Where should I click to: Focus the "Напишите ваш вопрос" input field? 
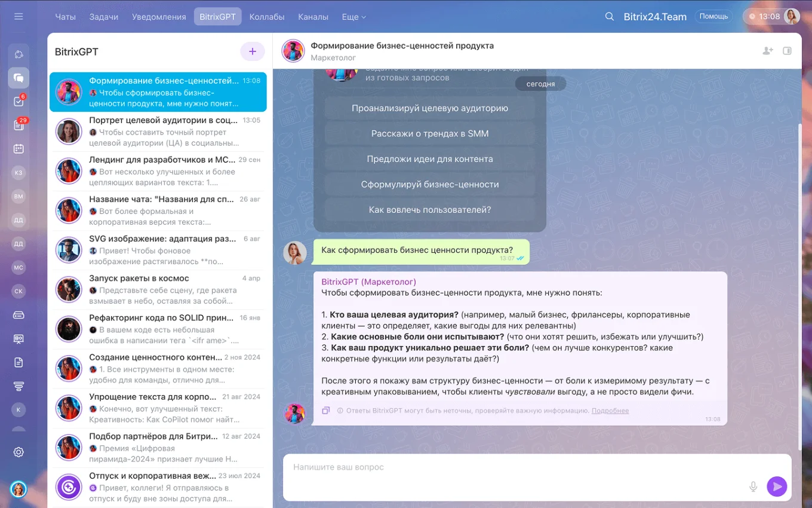513,467
